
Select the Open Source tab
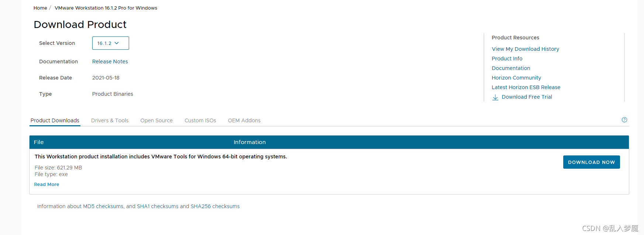pyautogui.click(x=156, y=120)
